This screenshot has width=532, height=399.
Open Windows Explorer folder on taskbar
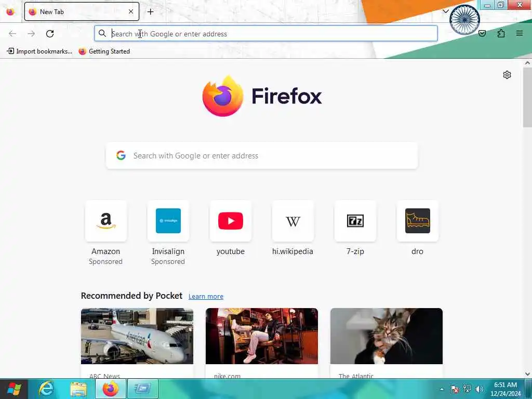78,389
